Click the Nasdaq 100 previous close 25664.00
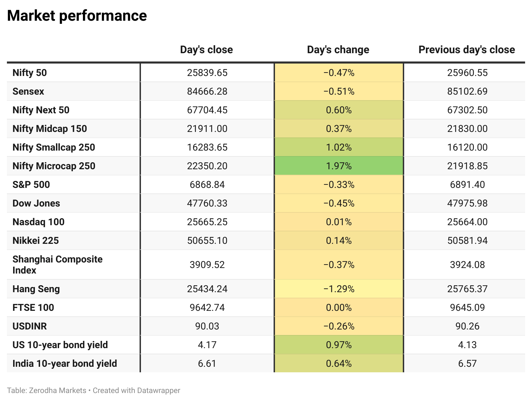This screenshot has height=402, width=532. [x=467, y=222]
